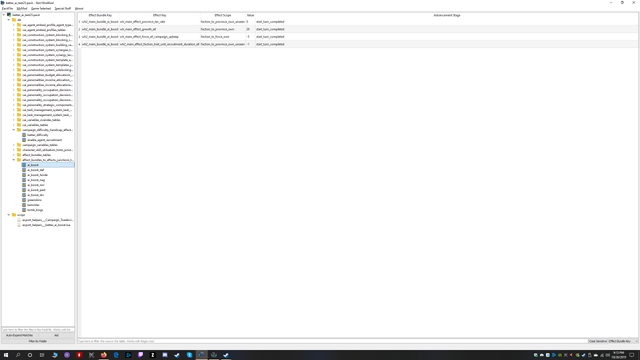Click the enable_agent_recruitment table icon
Viewport: 640px width, 360px height.
(x=24, y=140)
